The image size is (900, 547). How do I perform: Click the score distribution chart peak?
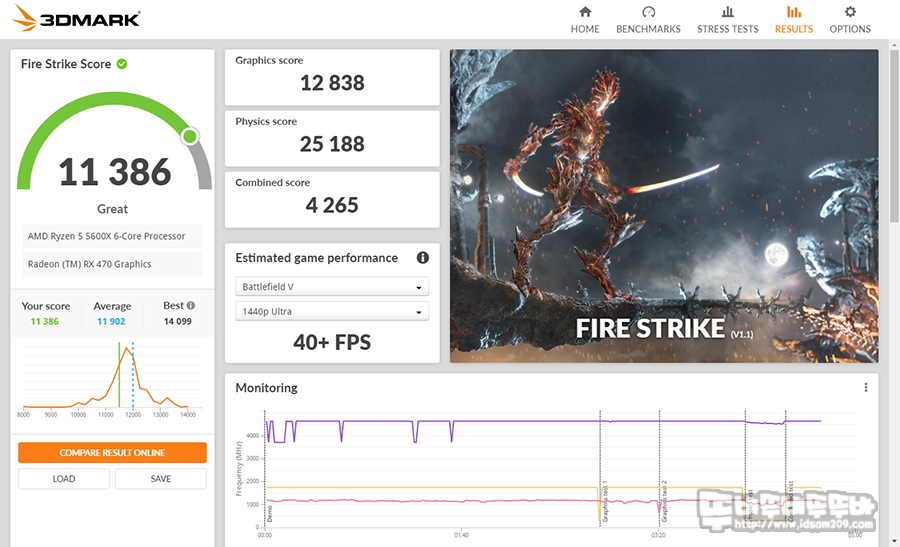(127, 348)
